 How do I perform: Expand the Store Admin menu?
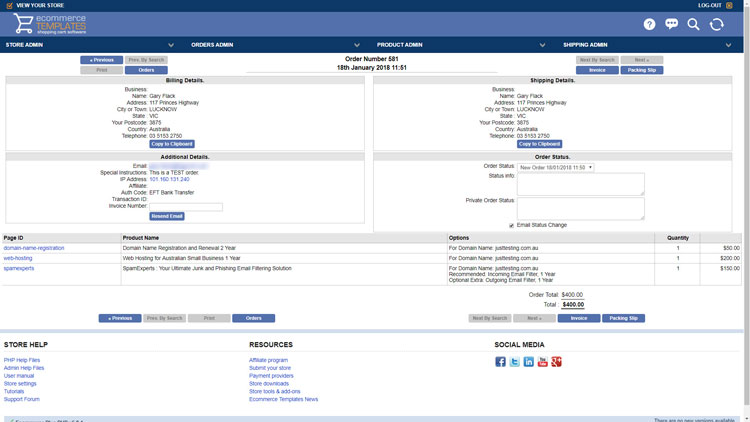click(88, 45)
